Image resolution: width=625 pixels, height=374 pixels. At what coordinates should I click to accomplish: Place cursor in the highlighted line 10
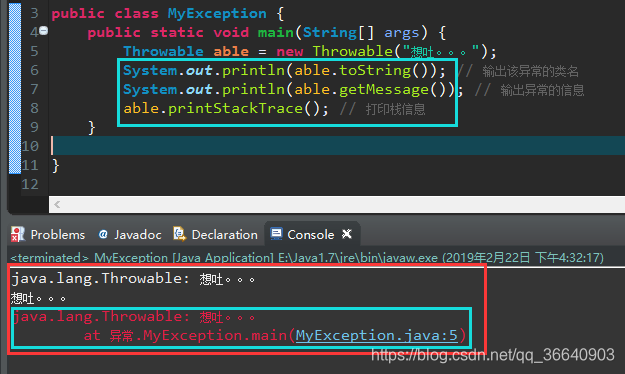click(x=338, y=146)
